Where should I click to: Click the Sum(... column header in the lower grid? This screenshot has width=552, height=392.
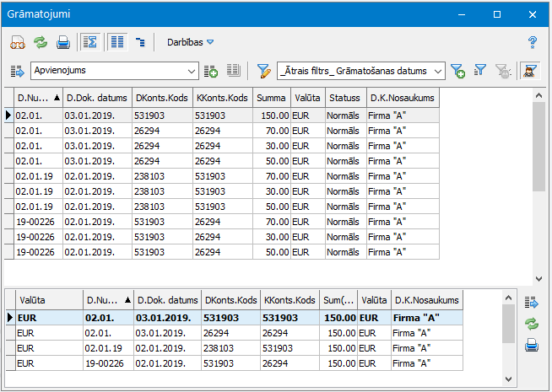[338, 301]
